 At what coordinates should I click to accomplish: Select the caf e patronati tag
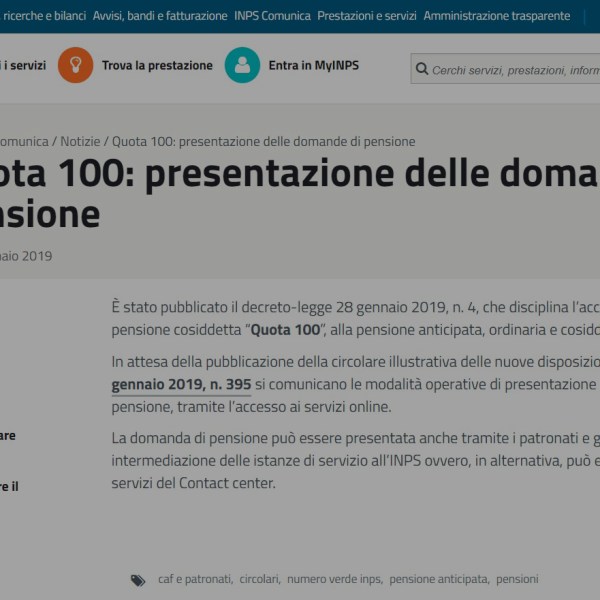(x=195, y=579)
